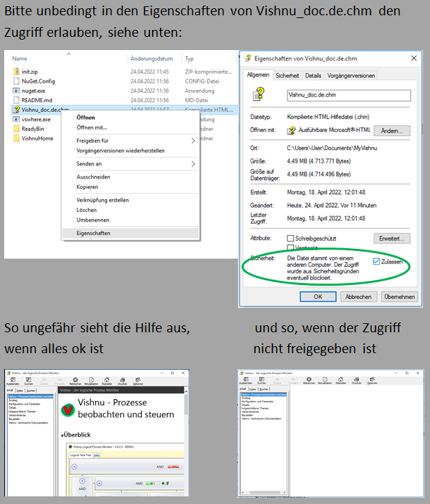Click the Erweitert... button
430x504 pixels.
[392, 238]
